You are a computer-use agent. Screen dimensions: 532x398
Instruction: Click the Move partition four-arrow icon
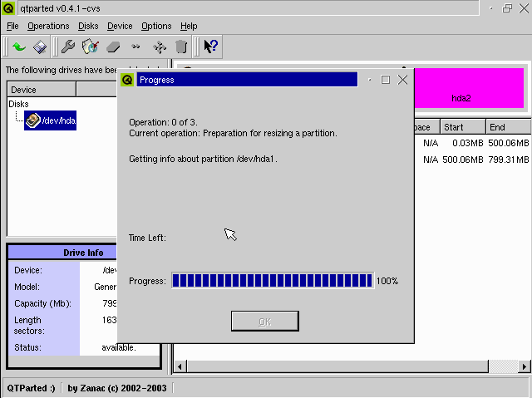click(160, 47)
